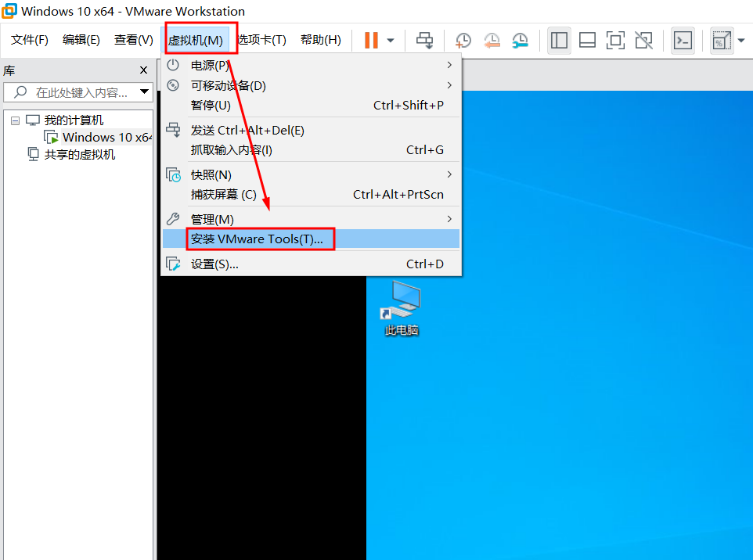Expand the stretch display dropdown arrow
Screen dimensions: 753x560
click(x=741, y=41)
